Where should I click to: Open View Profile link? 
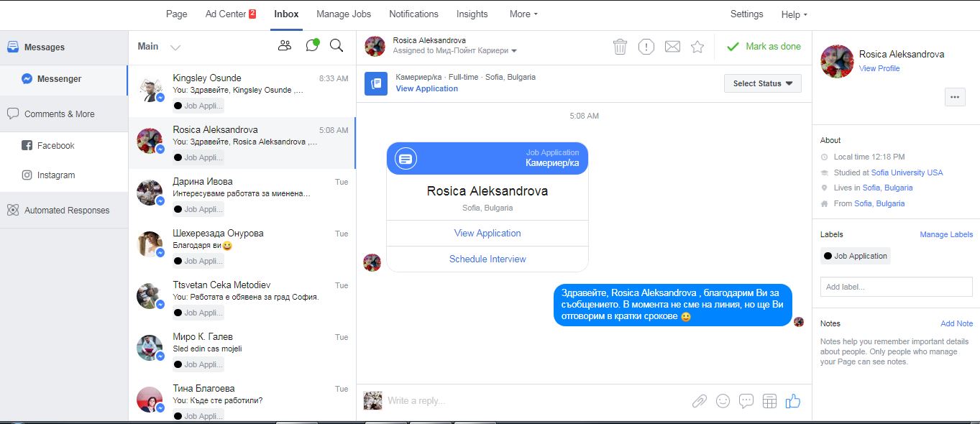tap(879, 68)
